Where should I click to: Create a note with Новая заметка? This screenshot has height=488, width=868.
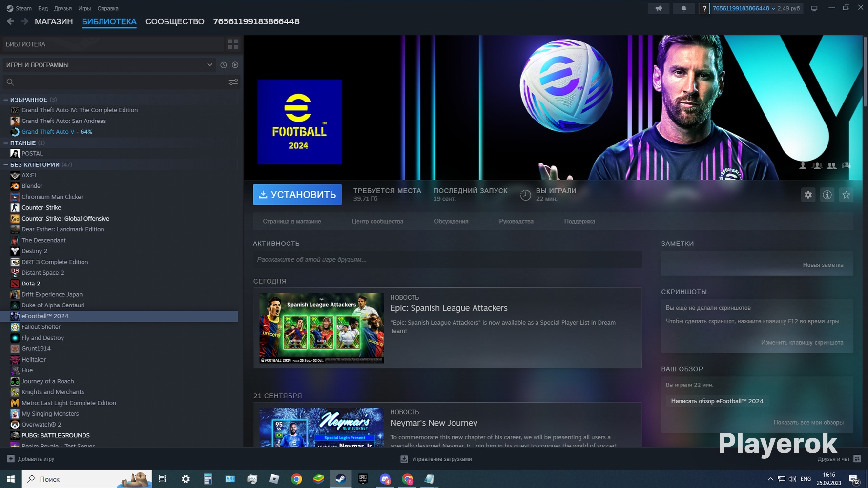(823, 265)
